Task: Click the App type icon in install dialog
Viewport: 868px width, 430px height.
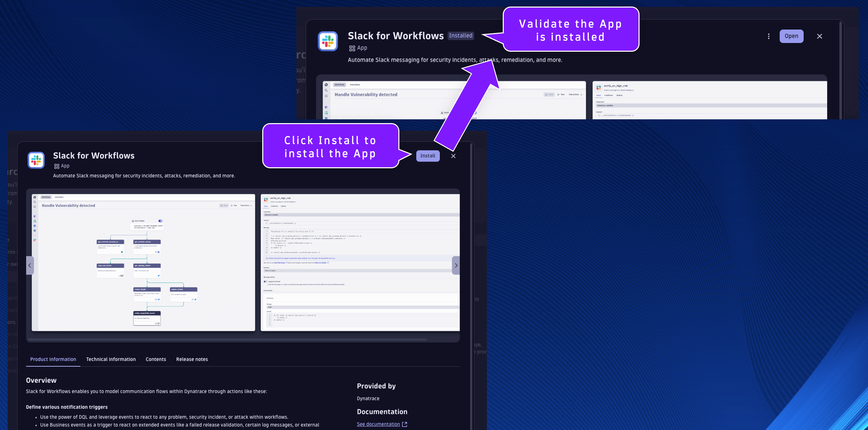Action: (57, 166)
